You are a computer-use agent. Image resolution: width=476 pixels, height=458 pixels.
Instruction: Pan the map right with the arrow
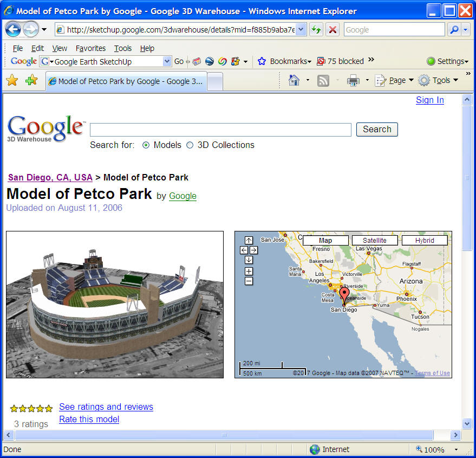tap(254, 250)
